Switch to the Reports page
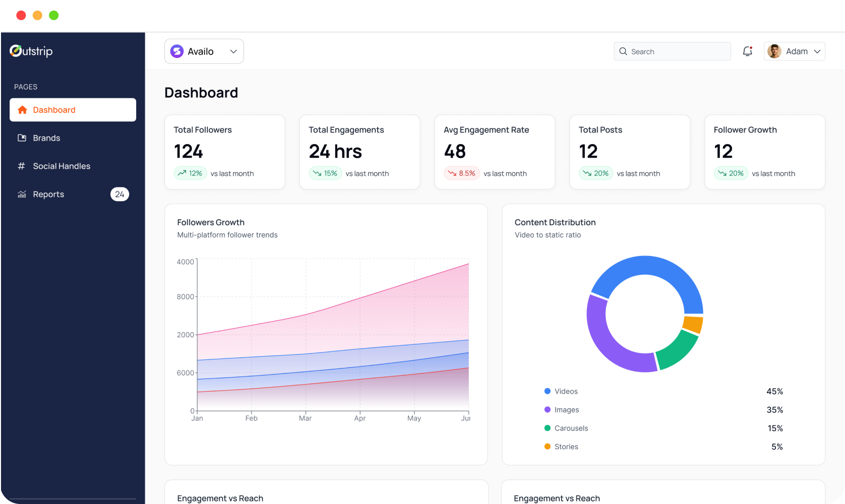845x504 pixels. click(x=48, y=194)
